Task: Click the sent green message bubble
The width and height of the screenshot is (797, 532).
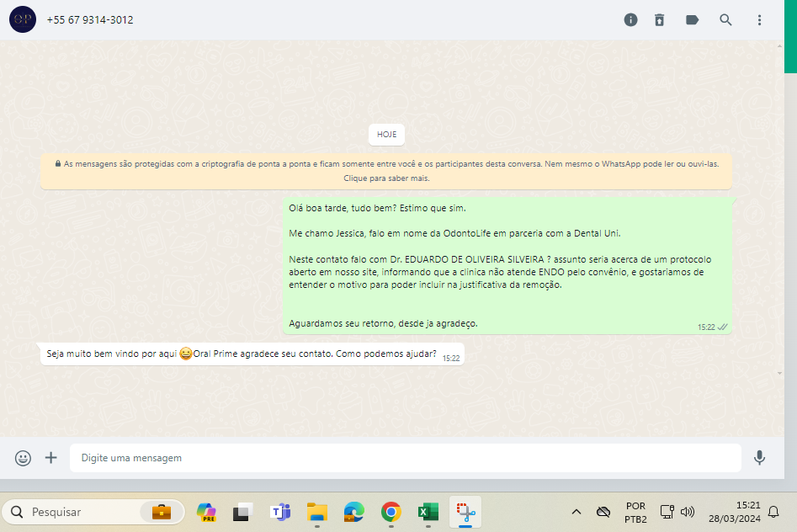Action: [507, 265]
